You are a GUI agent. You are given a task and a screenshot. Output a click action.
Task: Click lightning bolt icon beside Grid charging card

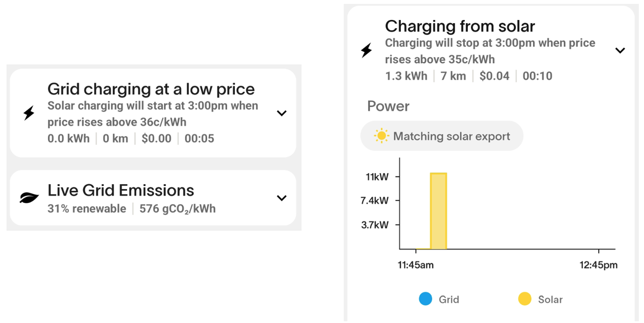29,113
